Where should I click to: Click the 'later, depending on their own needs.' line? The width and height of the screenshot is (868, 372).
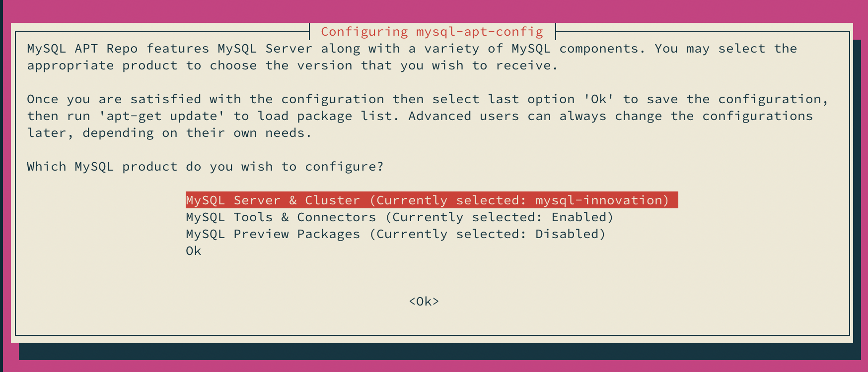tap(169, 133)
